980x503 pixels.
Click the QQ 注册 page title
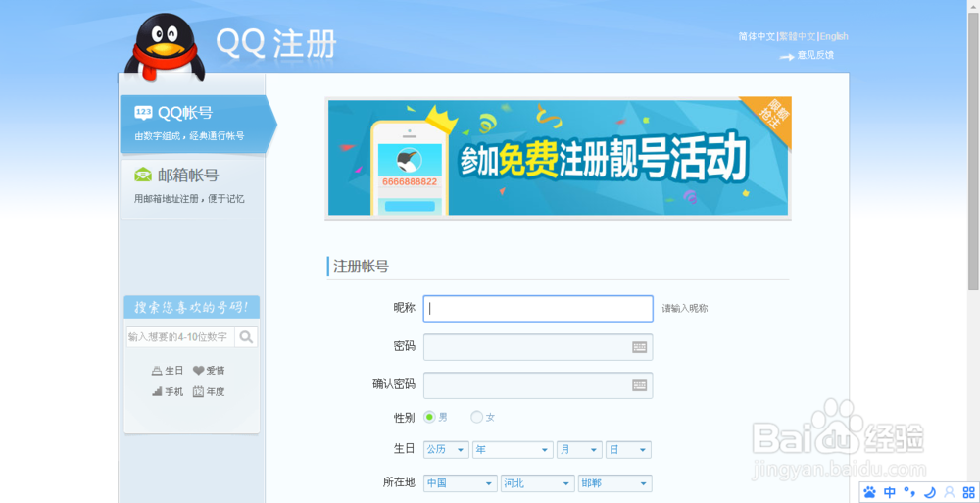point(276,43)
